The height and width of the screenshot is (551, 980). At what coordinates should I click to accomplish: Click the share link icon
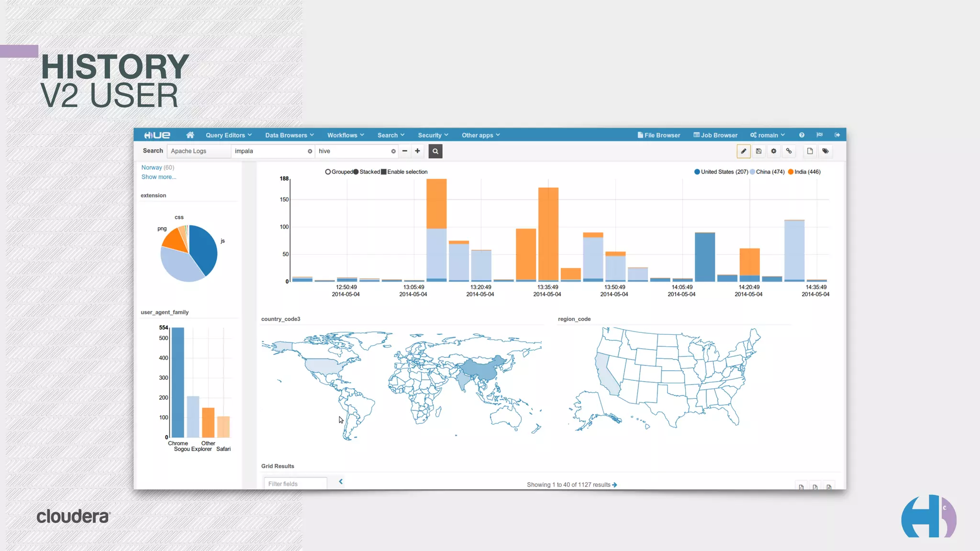pyautogui.click(x=789, y=151)
